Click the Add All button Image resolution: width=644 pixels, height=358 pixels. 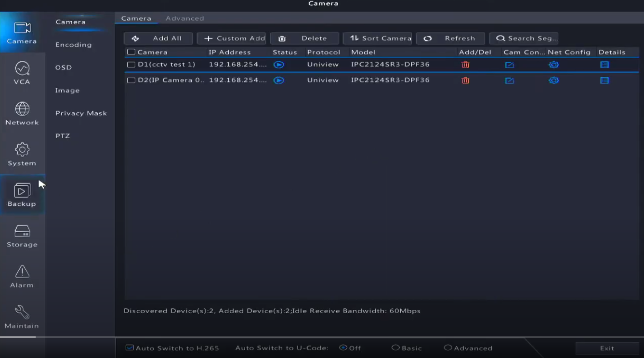point(158,39)
